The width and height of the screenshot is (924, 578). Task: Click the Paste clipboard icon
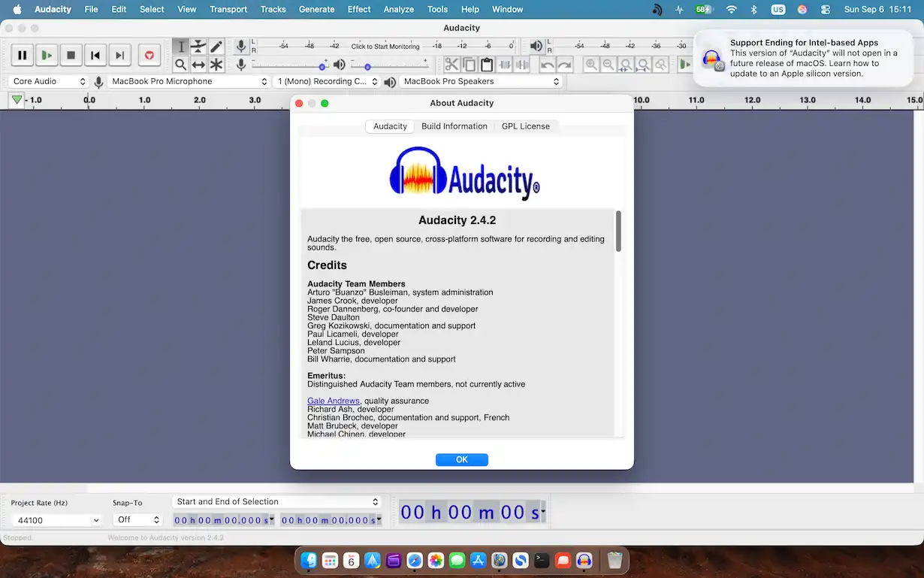pos(486,65)
